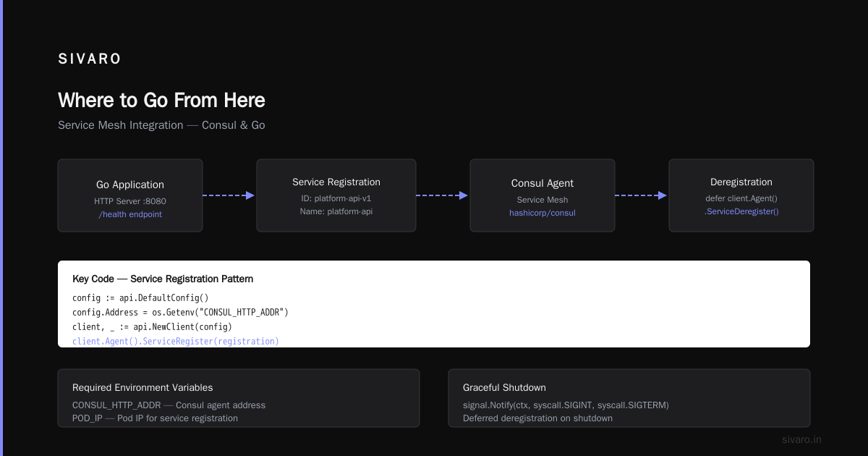
Task: Click the /health endpoint link text
Action: point(130,214)
